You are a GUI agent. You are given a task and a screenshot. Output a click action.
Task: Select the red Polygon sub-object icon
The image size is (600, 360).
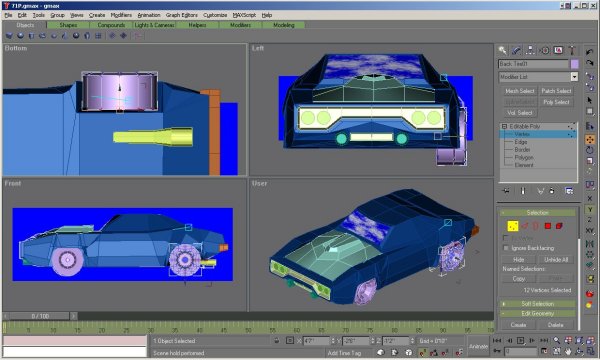click(x=548, y=226)
